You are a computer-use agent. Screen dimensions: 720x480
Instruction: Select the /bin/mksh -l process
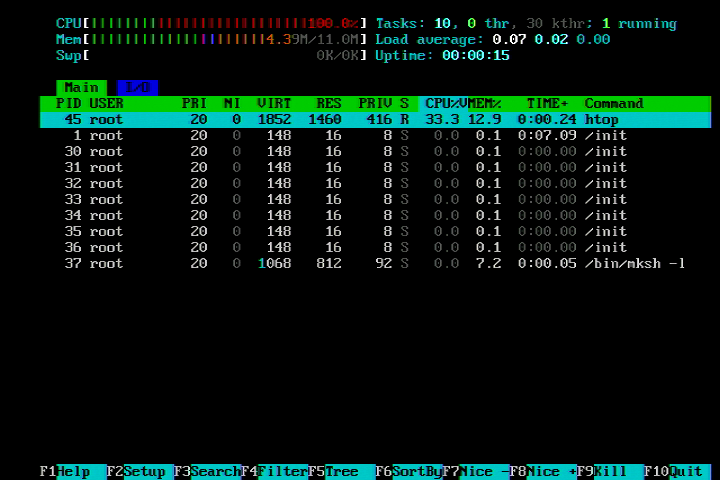point(375,264)
